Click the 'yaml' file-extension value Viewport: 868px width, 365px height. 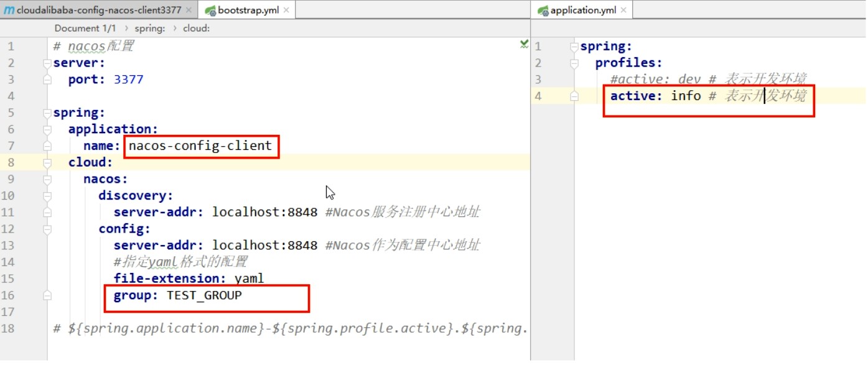click(x=250, y=279)
